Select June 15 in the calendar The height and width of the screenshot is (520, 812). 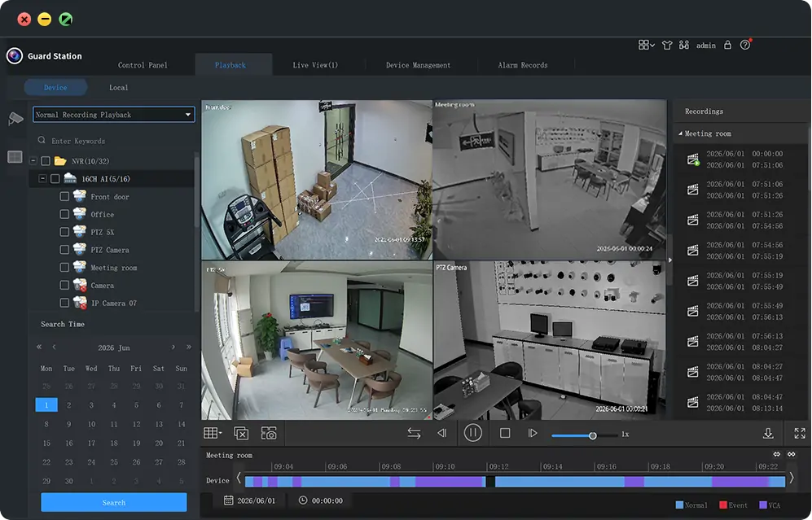[46, 443]
